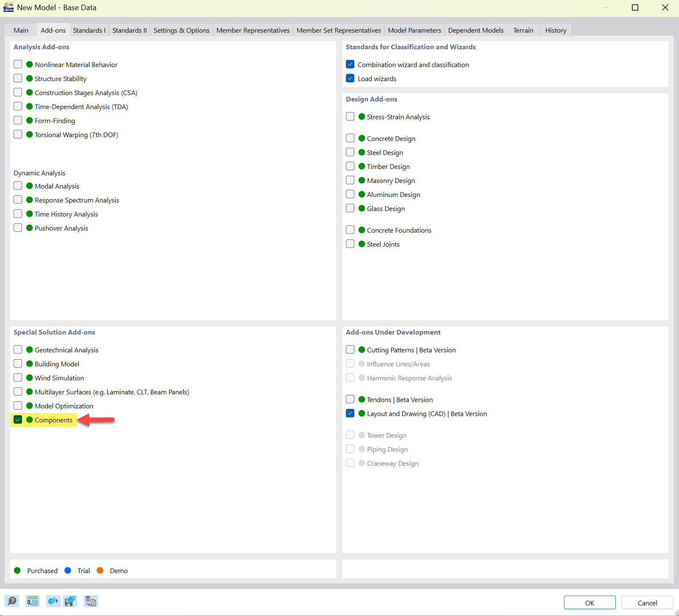Click the save model as template icon

70,601
